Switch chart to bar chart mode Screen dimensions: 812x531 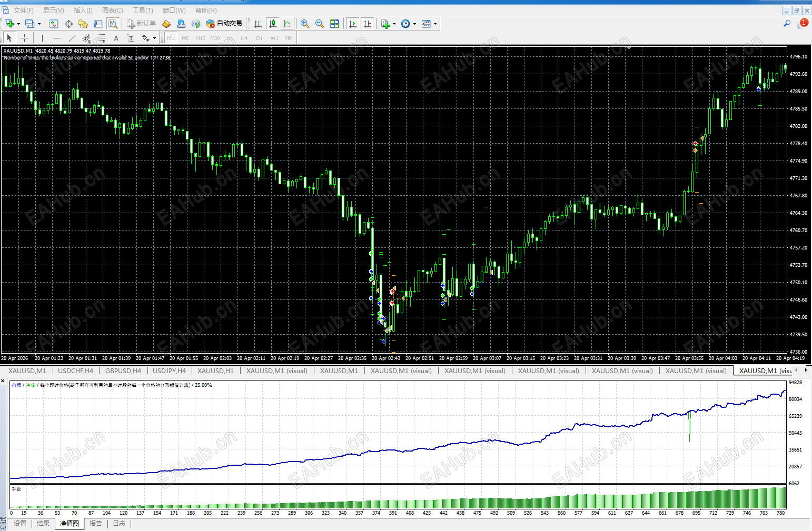pos(258,24)
